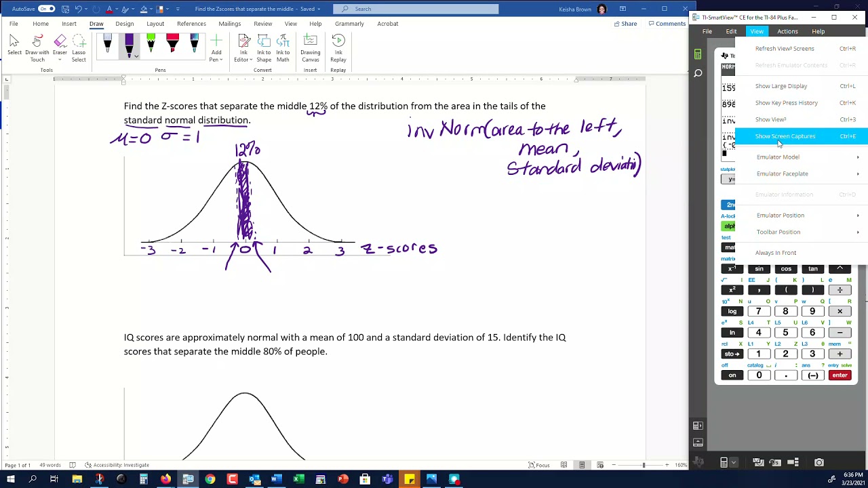Expand Emulator Model submenu
This screenshot has height=488, width=868.
click(802, 157)
